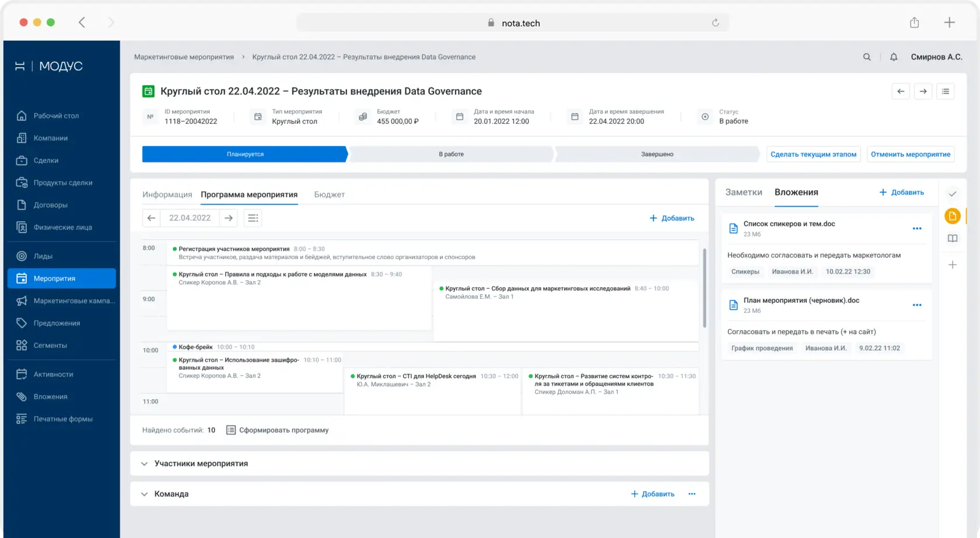This screenshot has height=538, width=980.
Task: Click the checkmark icon in right rail
Action: [x=953, y=194]
